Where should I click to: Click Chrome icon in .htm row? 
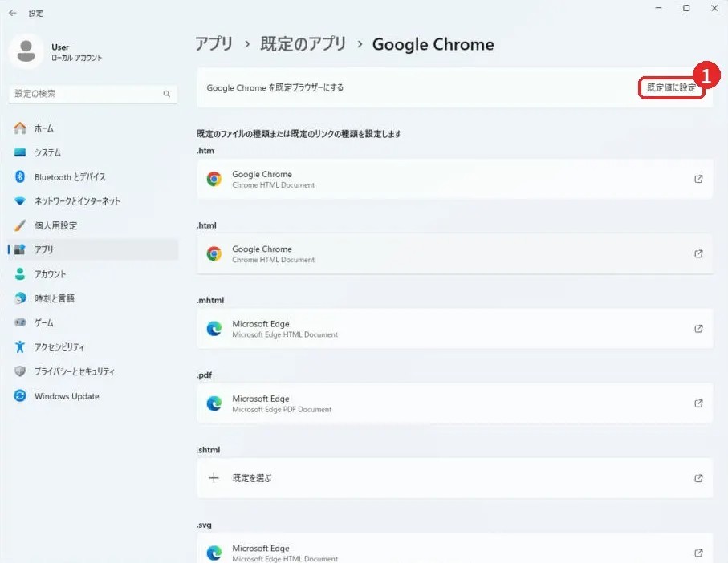[214, 179]
